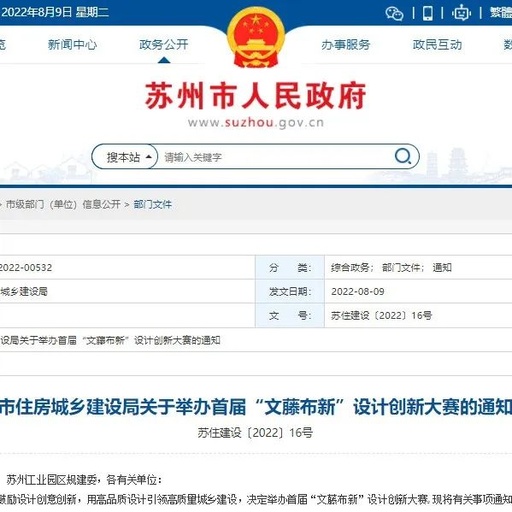
Task: Click the dropdown arrow beside 搜本站
Action: [x=149, y=157]
